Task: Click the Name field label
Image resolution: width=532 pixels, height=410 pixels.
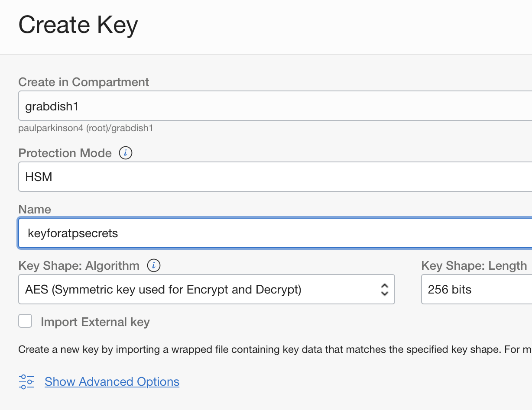Action: (35, 210)
